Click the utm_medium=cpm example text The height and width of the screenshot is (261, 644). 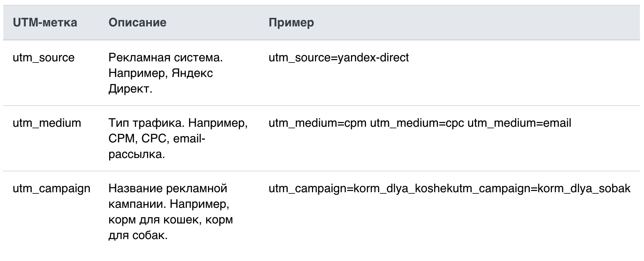318,123
